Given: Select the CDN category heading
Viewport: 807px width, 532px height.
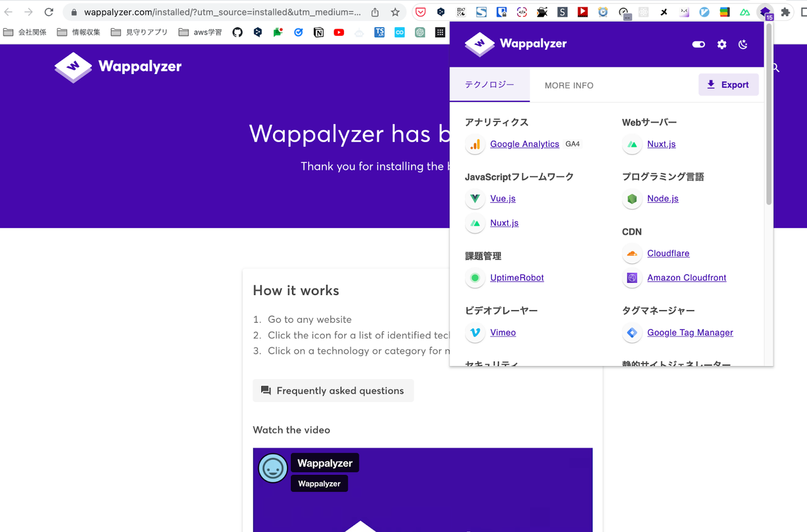Looking at the screenshot, I should point(632,232).
